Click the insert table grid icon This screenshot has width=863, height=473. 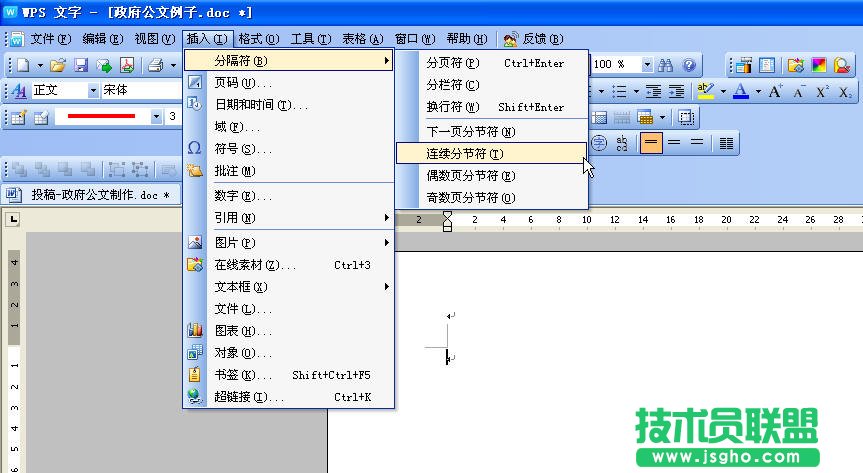tap(599, 117)
